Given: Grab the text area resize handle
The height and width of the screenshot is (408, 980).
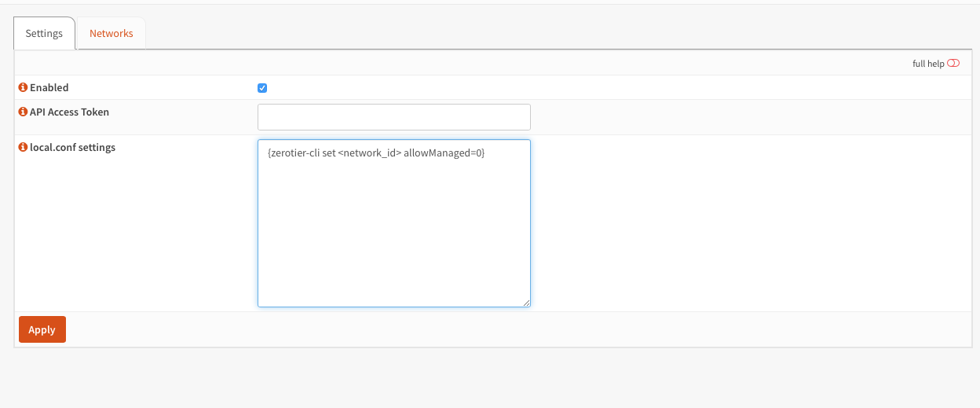Looking at the screenshot, I should coord(526,303).
